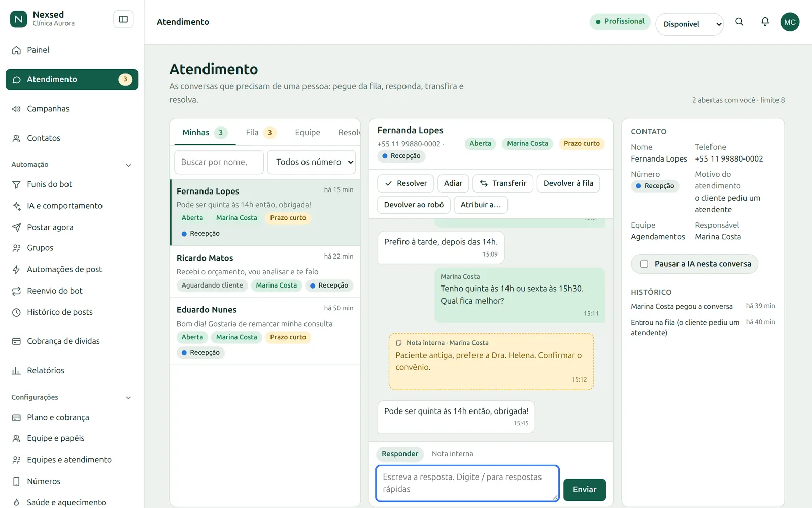
Task: Open Funis do bot funnel icon
Action: pyautogui.click(x=16, y=184)
